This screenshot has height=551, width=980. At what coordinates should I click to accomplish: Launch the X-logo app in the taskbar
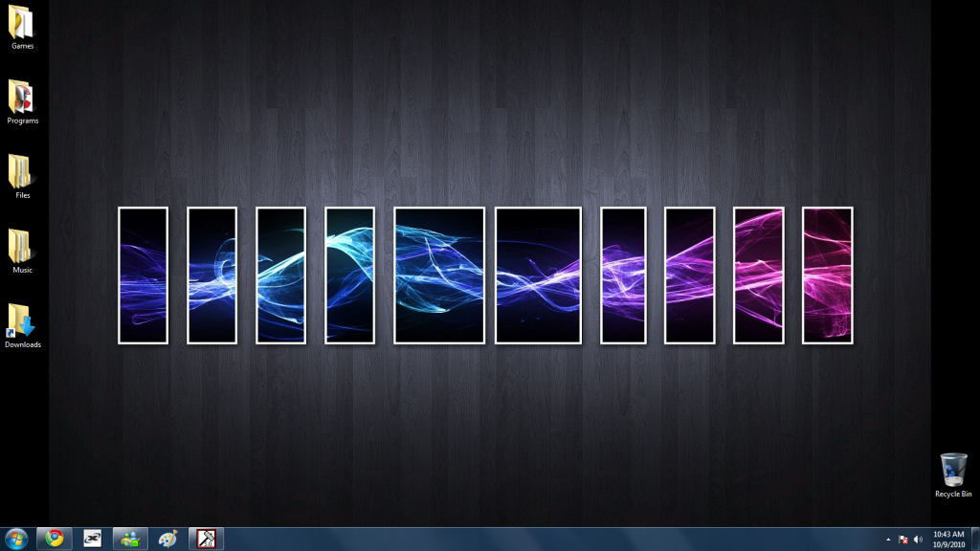(93, 539)
